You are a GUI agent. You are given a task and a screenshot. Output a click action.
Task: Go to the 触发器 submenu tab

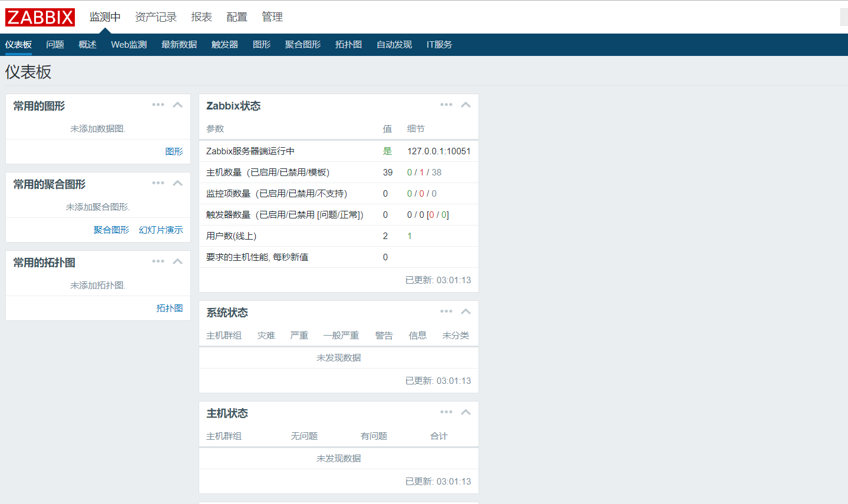pos(225,45)
